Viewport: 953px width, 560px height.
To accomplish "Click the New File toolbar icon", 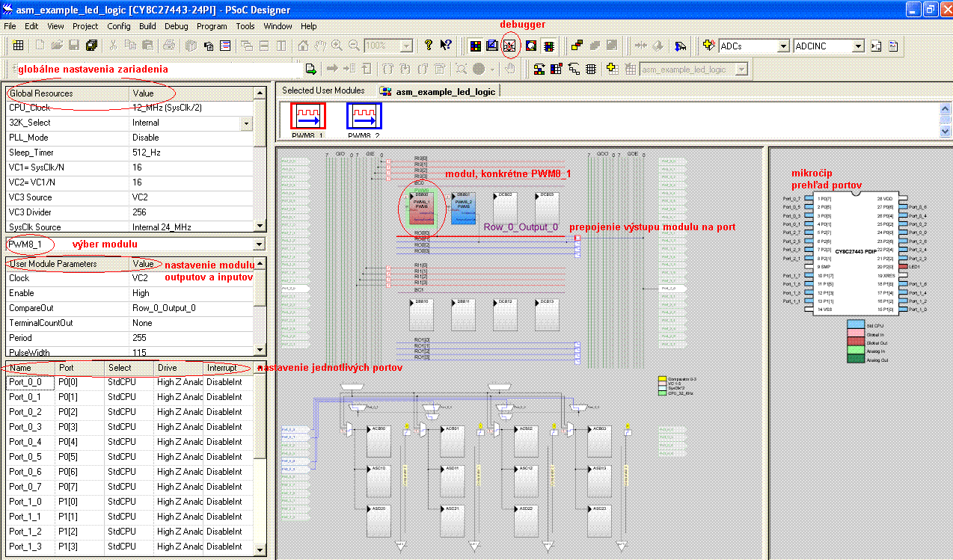I will tap(41, 46).
